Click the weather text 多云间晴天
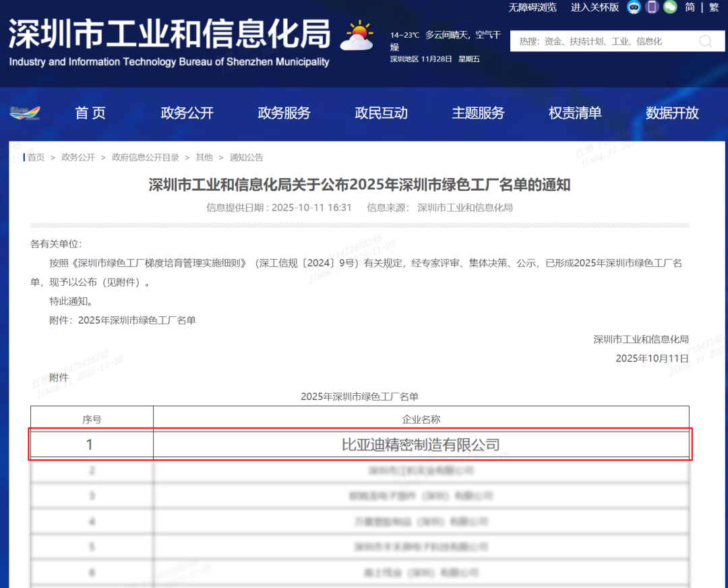This screenshot has height=588, width=728. [x=447, y=35]
